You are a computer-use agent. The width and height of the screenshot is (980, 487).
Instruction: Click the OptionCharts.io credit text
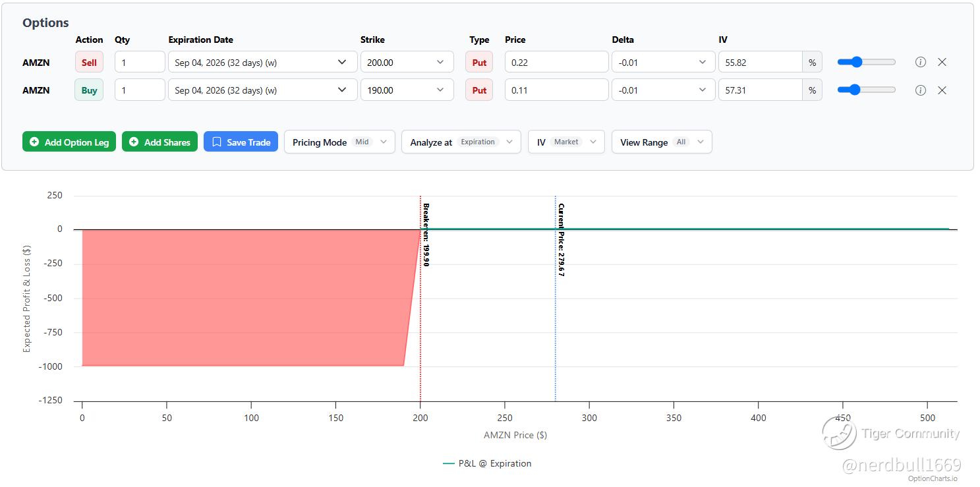click(933, 478)
